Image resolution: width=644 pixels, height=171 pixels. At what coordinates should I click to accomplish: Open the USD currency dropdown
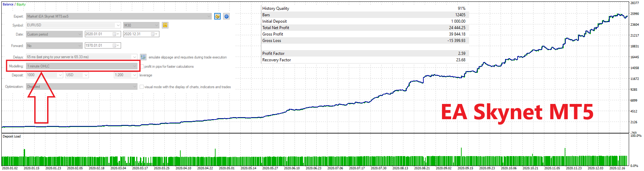coord(77,75)
